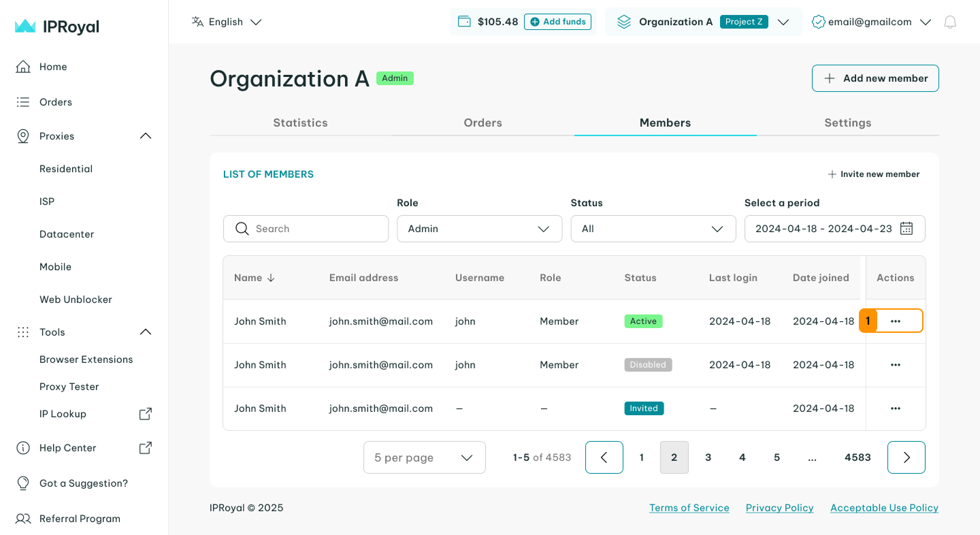Switch to the Settings tab
The image size is (980, 535).
[847, 123]
